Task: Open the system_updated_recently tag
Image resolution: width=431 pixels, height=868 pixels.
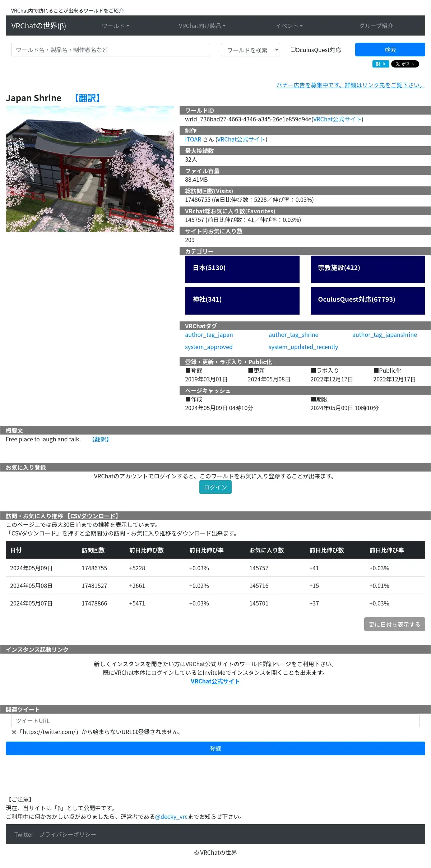Action: (303, 347)
